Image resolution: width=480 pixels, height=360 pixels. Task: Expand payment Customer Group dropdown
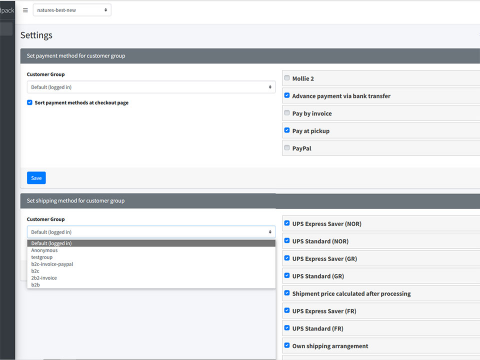[x=151, y=87]
